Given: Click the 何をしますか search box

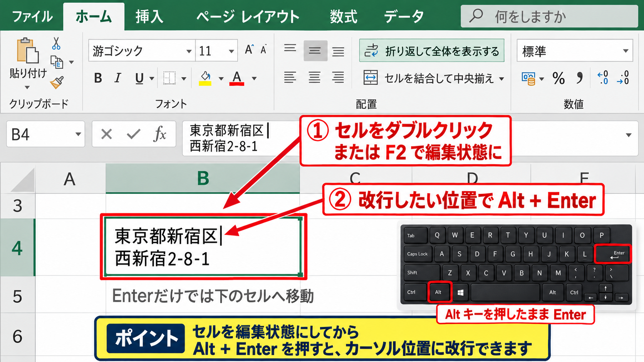Looking at the screenshot, I should [549, 16].
